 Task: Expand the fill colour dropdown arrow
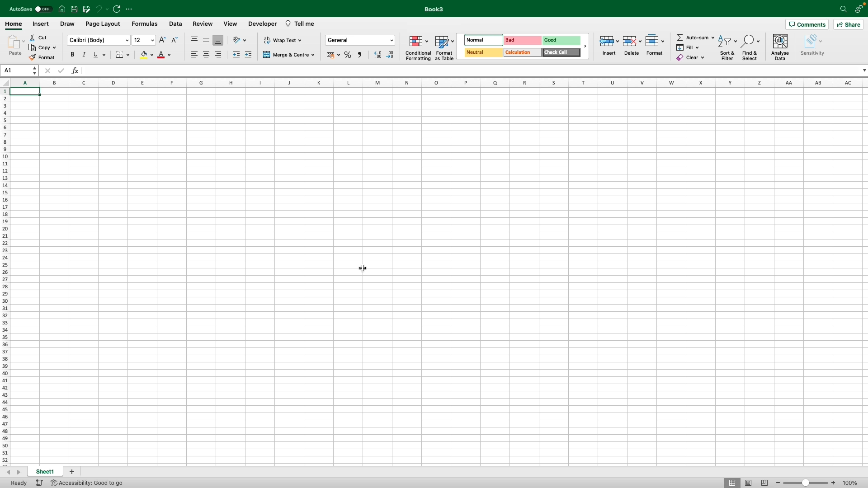tap(152, 55)
